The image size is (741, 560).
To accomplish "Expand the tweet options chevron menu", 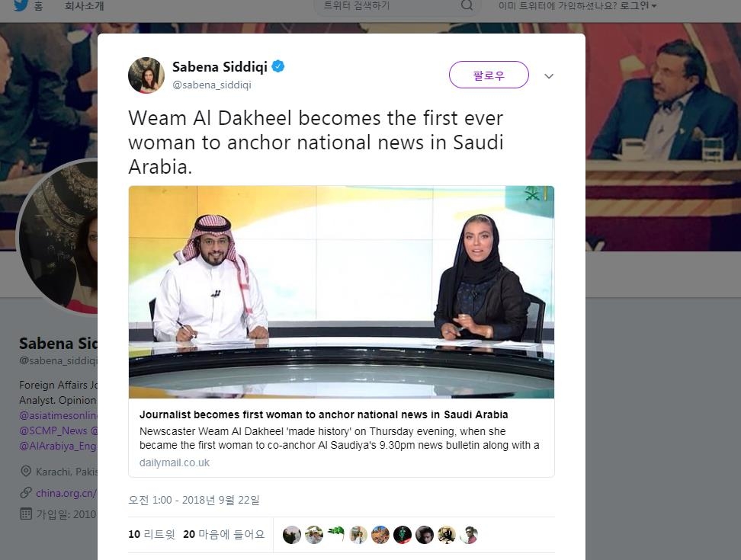I will [x=549, y=76].
